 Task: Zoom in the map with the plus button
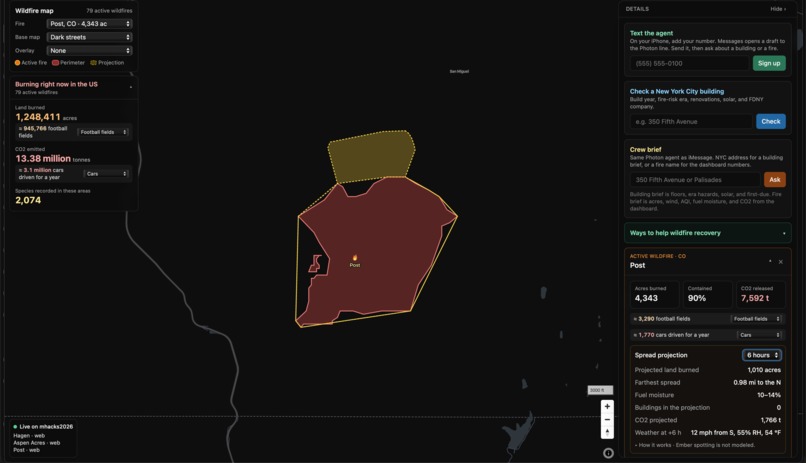[x=607, y=406]
